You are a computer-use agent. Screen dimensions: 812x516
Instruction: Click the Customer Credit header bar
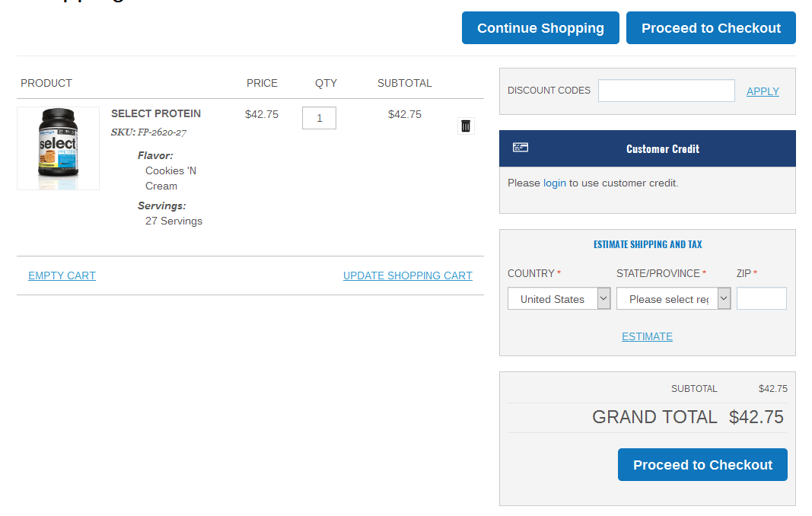point(662,148)
